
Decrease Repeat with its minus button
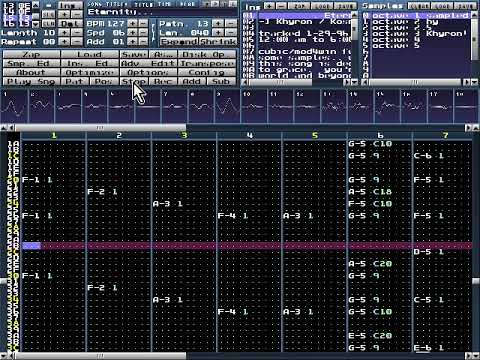click(77, 42)
